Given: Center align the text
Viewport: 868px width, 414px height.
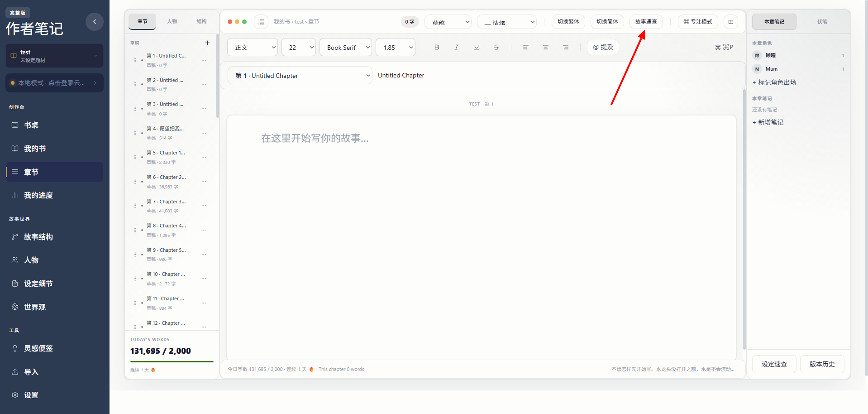Looking at the screenshot, I should (x=546, y=47).
